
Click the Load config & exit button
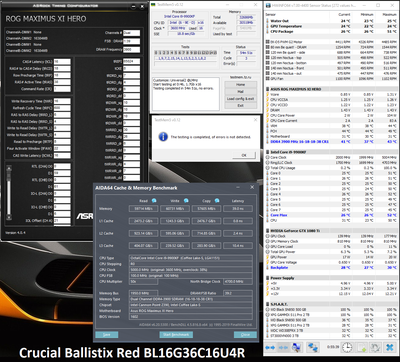pyautogui.click(x=241, y=99)
